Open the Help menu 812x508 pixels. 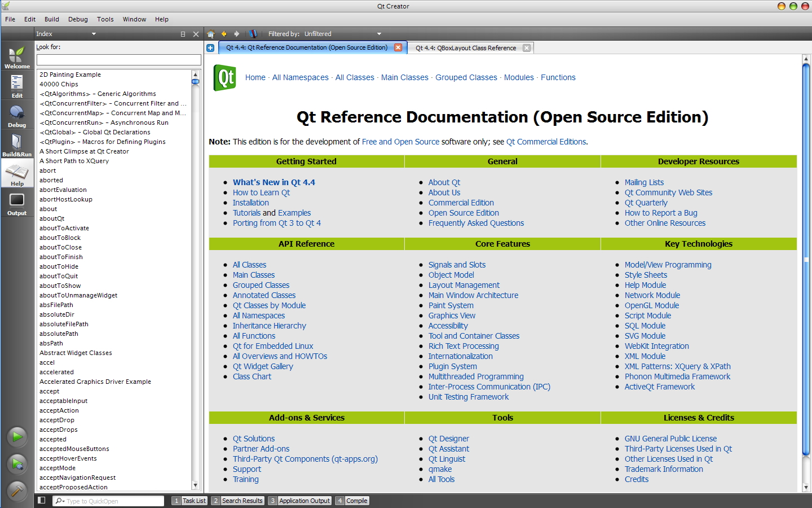(x=162, y=19)
